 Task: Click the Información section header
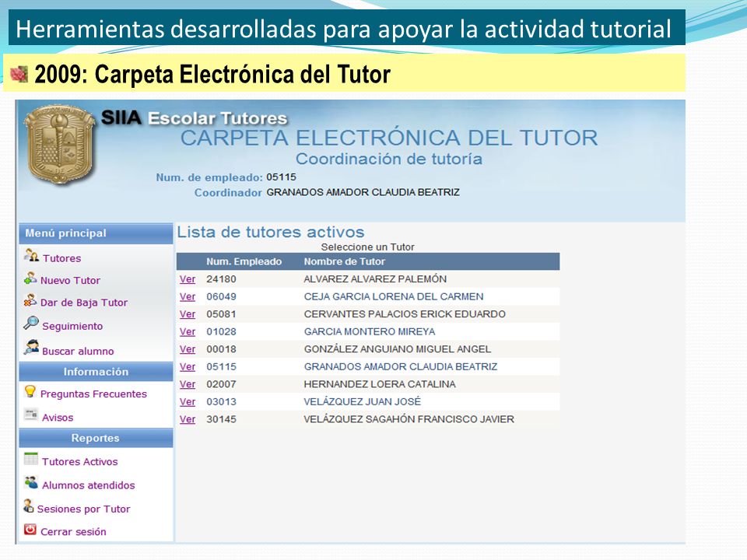[x=96, y=372]
